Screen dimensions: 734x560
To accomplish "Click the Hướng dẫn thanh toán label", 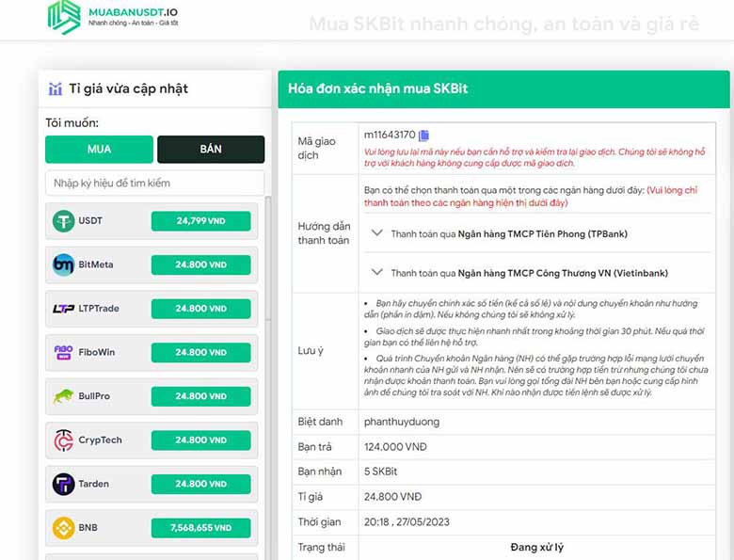I will pyautogui.click(x=324, y=233).
